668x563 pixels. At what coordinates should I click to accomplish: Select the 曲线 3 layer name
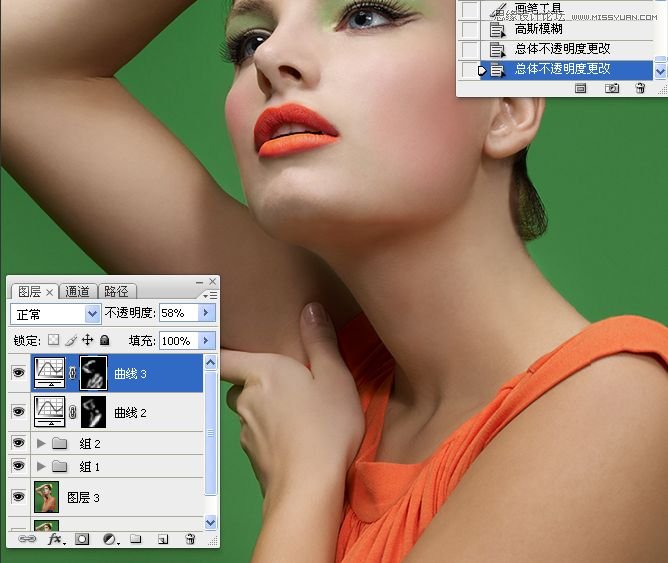130,373
